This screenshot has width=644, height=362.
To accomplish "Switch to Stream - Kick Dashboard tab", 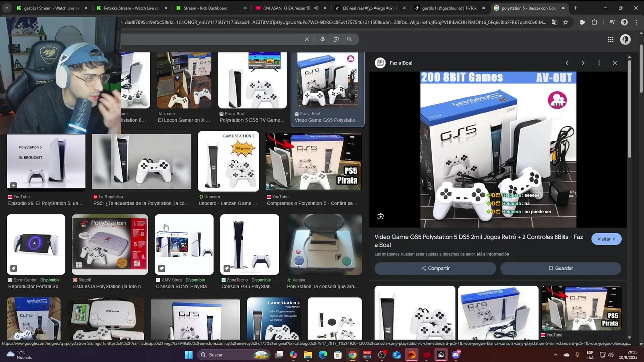I will (212, 8).
